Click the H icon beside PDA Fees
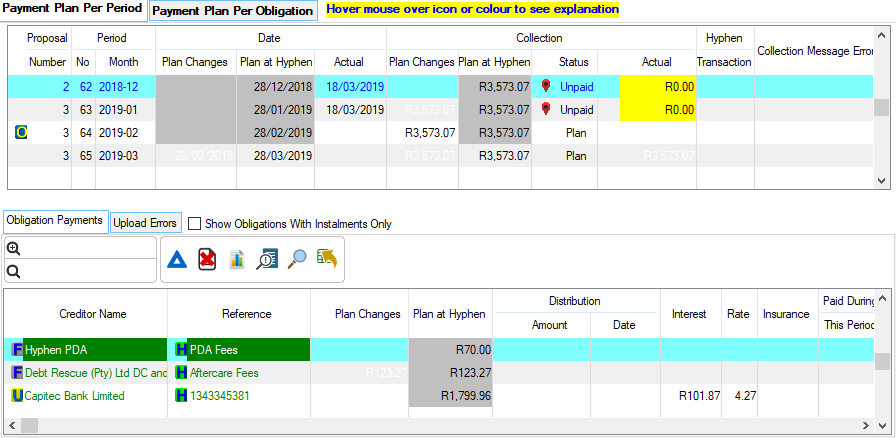896x438 pixels. pos(181,350)
